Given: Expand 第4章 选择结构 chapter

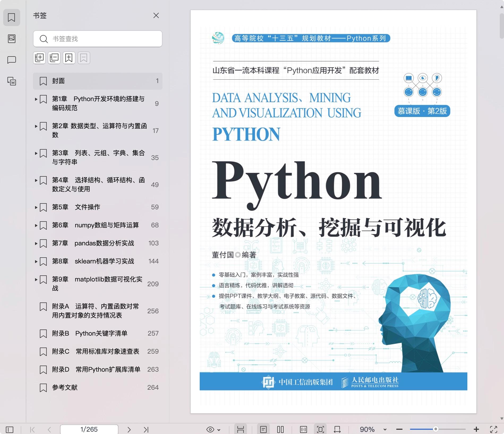Looking at the screenshot, I should point(36,180).
